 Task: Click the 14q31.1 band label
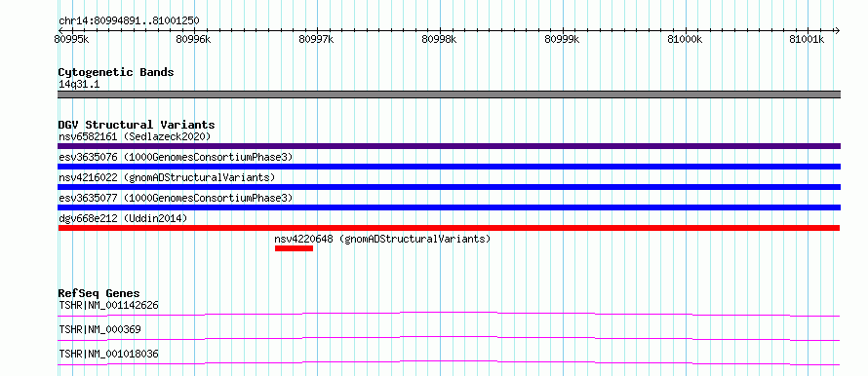79,85
